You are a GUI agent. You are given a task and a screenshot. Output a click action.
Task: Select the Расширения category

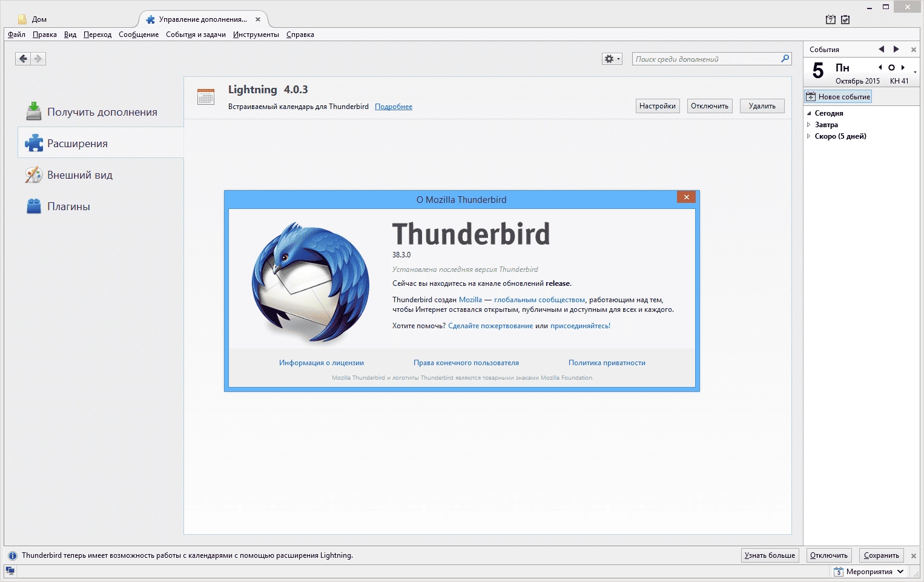click(101, 144)
